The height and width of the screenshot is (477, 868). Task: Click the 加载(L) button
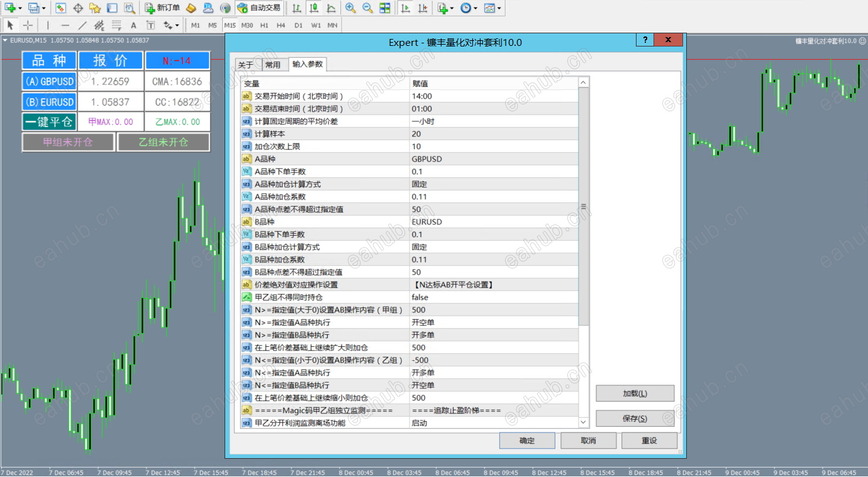click(x=635, y=393)
